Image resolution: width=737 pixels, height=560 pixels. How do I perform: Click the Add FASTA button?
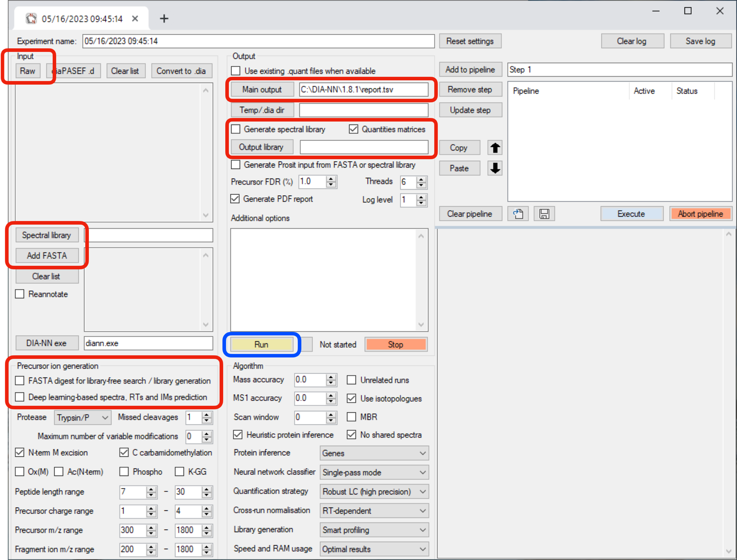click(47, 256)
